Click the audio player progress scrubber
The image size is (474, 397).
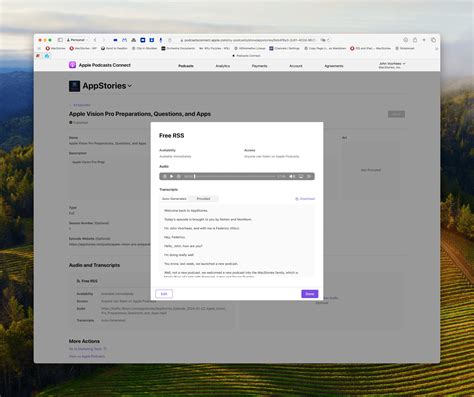point(235,176)
